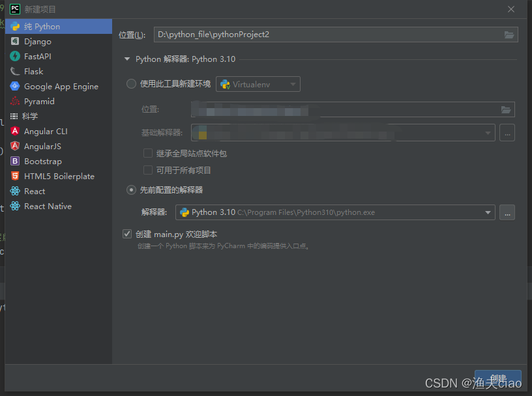
Task: Click the HTML5 Boilerplate icon
Action: coord(15,176)
